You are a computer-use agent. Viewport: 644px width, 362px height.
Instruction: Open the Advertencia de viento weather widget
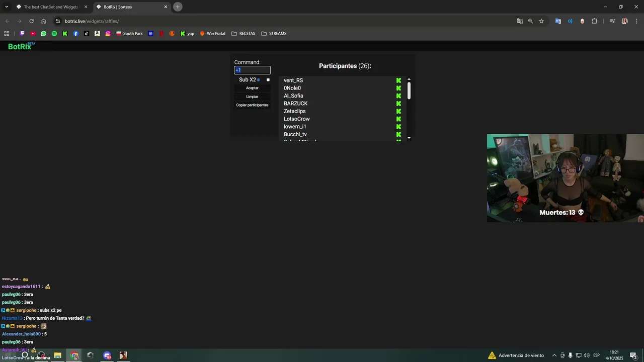point(516,355)
